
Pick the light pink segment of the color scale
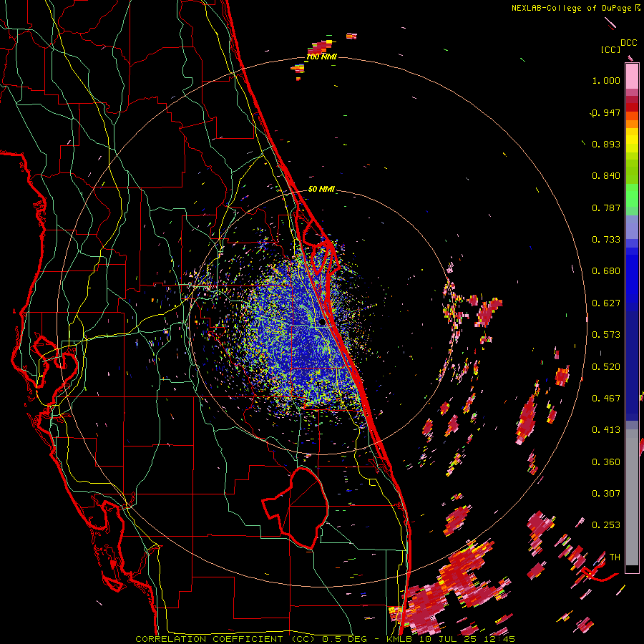[x=632, y=77]
